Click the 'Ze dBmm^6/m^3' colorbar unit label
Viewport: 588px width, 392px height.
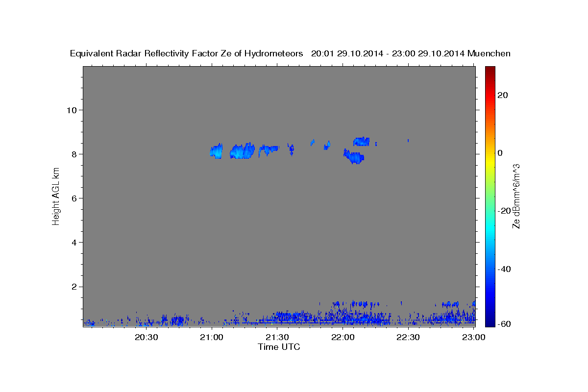[x=516, y=196]
